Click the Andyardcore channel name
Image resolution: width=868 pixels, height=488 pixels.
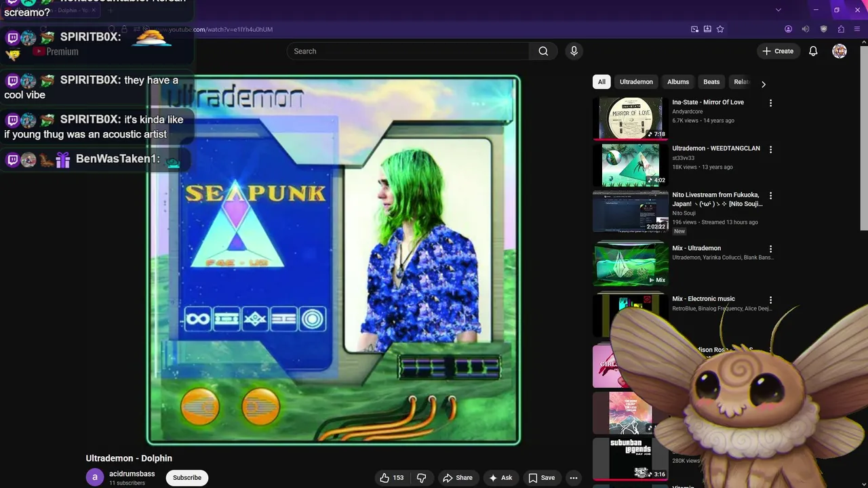coord(688,112)
